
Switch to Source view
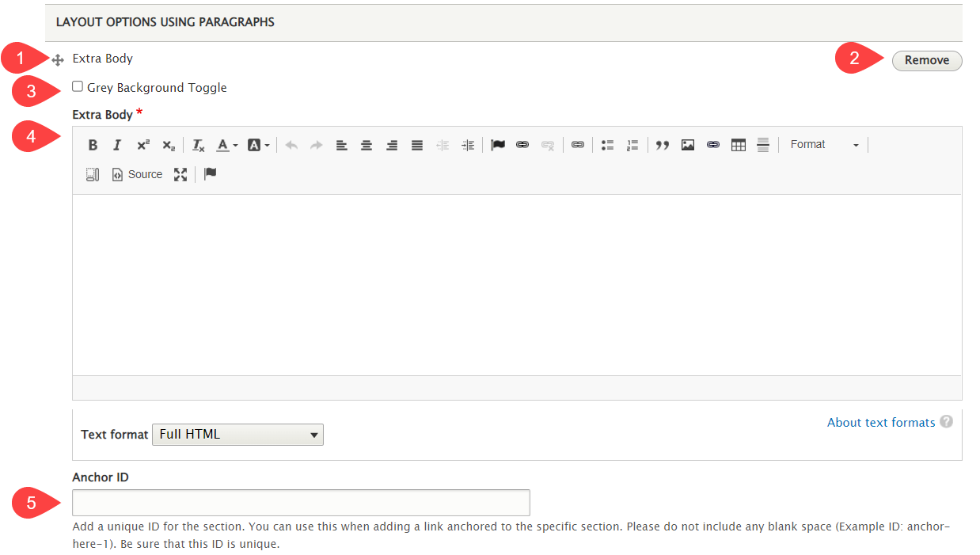point(137,174)
